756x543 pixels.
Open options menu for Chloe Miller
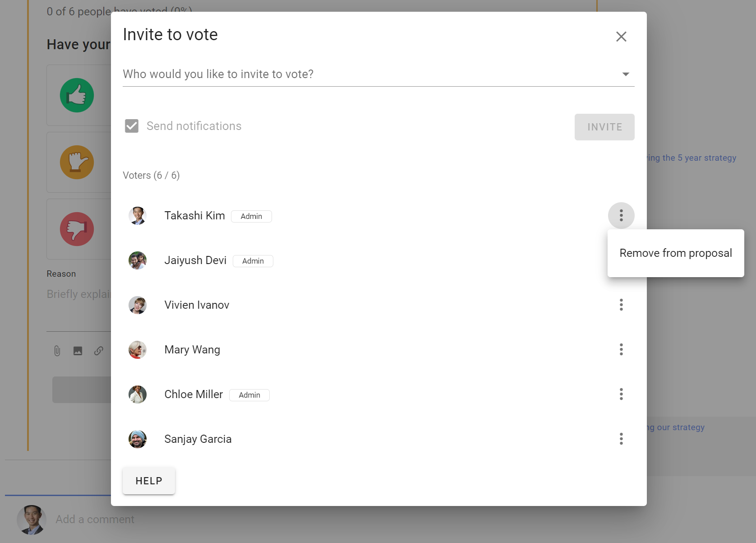click(x=621, y=394)
